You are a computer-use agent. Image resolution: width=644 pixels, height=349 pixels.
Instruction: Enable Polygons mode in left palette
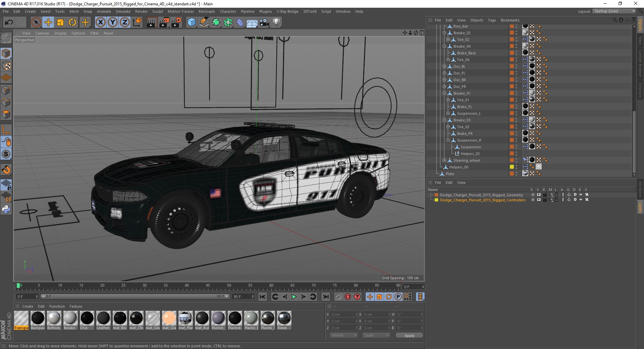click(x=6, y=114)
